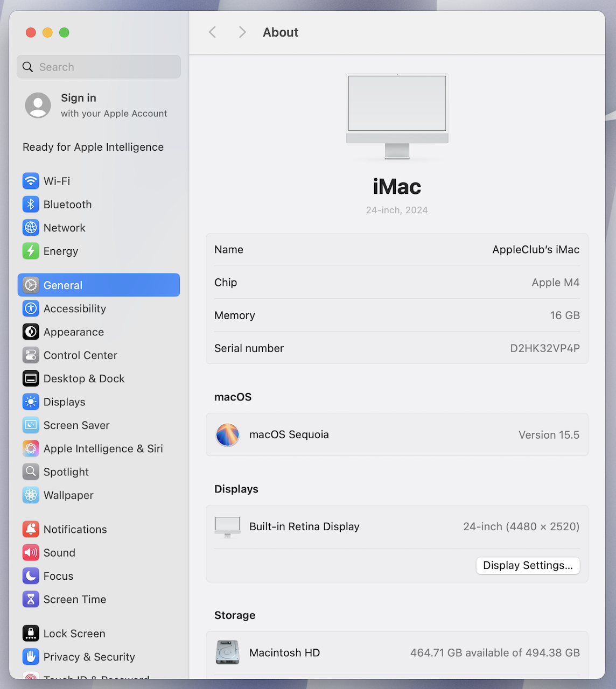Viewport: 616px width, 689px height.
Task: Click serial number D2HK32VP4P
Action: (x=545, y=348)
